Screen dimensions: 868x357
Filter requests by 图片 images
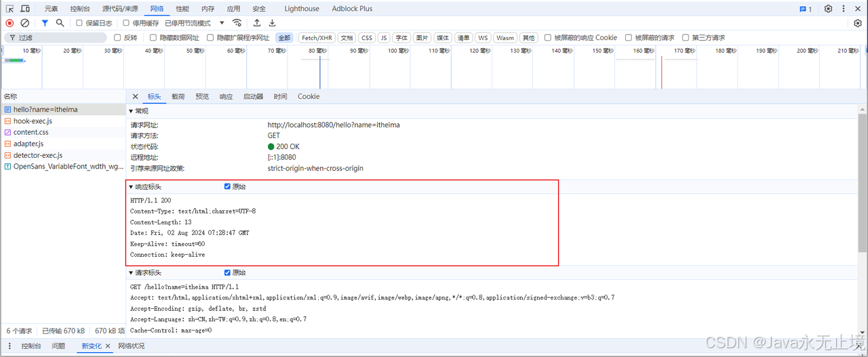click(422, 38)
